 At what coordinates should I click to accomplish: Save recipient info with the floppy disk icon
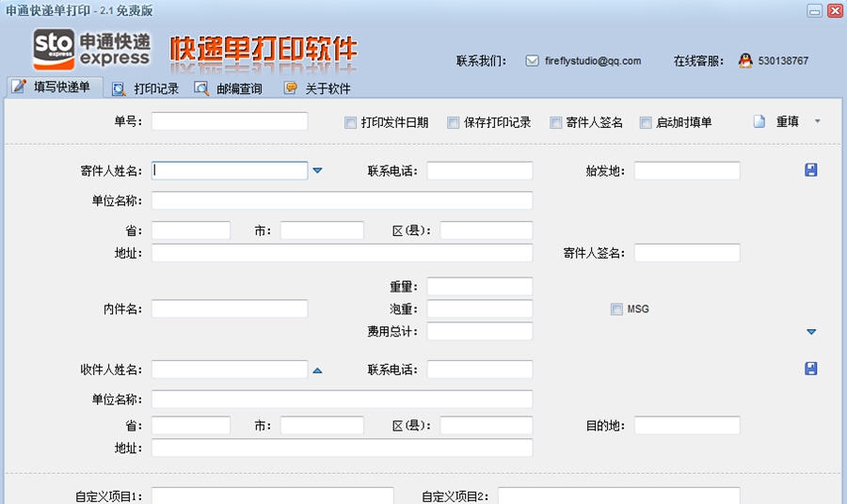(811, 369)
